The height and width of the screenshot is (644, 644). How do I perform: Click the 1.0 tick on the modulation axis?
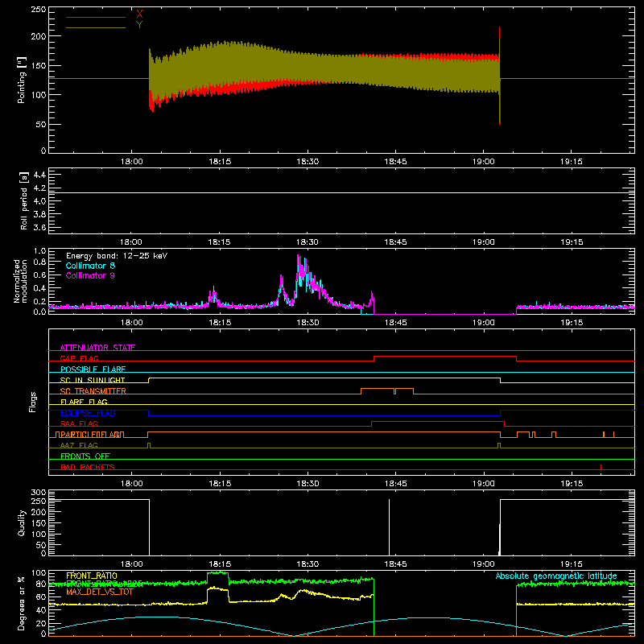39,251
